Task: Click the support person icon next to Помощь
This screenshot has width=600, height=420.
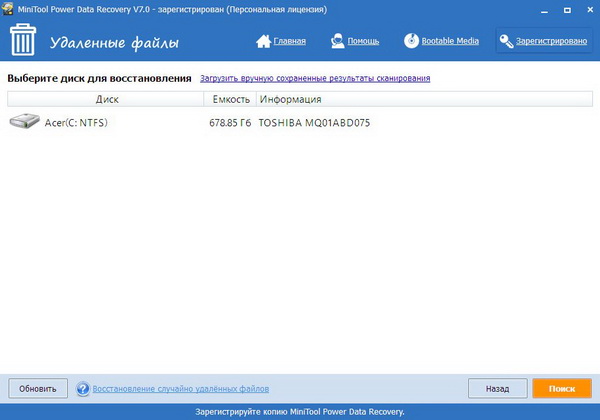Action: click(x=338, y=41)
